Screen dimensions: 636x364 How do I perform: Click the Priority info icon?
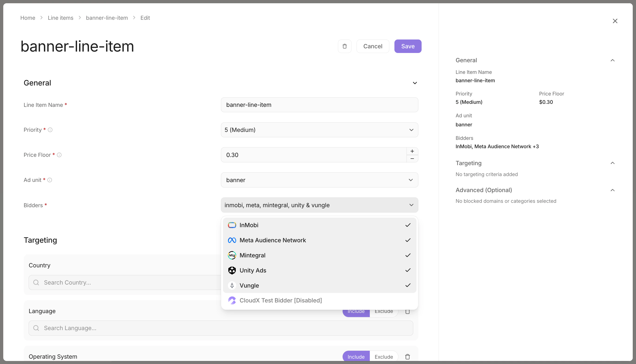point(50,130)
